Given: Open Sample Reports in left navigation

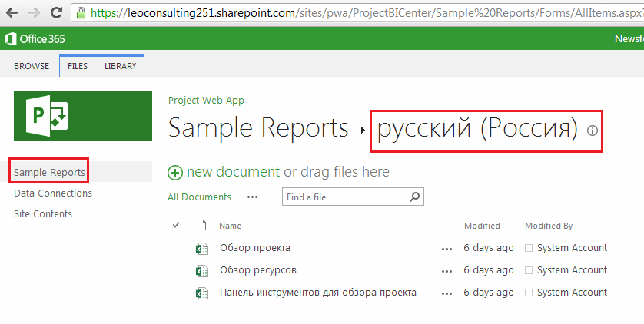Looking at the screenshot, I should [49, 172].
